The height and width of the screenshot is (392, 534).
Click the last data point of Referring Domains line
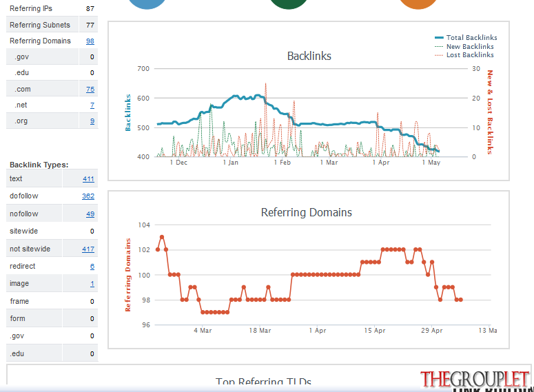click(x=461, y=300)
